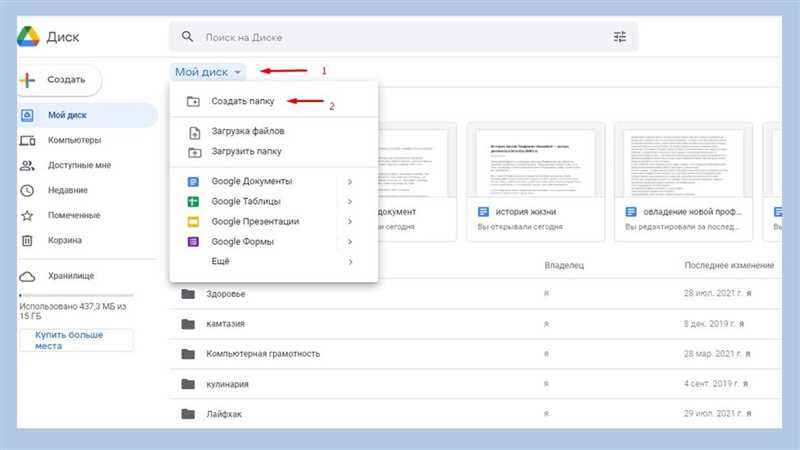
Task: Expand Google Таблицы submenu arrow
Action: [x=350, y=202]
